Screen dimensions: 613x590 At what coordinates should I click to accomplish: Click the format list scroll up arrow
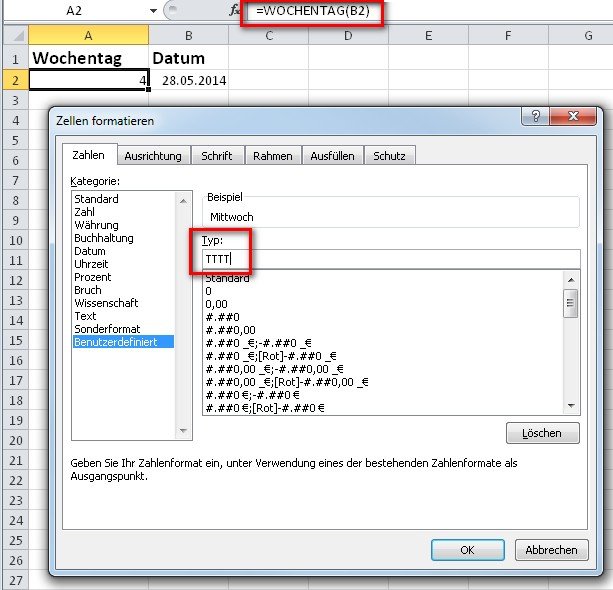tap(571, 280)
